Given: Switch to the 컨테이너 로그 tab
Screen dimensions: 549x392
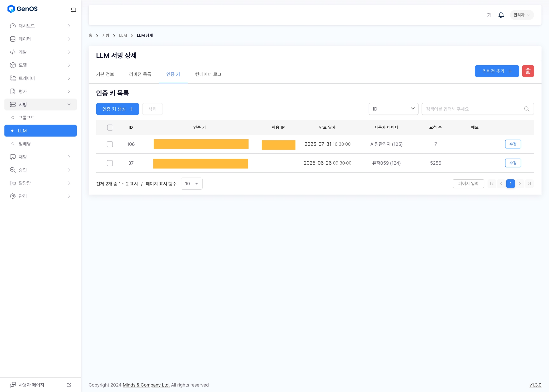Looking at the screenshot, I should (x=208, y=74).
